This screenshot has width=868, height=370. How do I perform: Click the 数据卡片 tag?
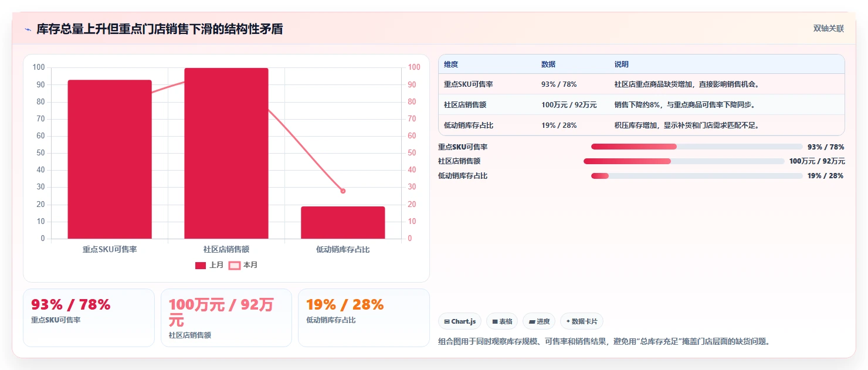581,321
